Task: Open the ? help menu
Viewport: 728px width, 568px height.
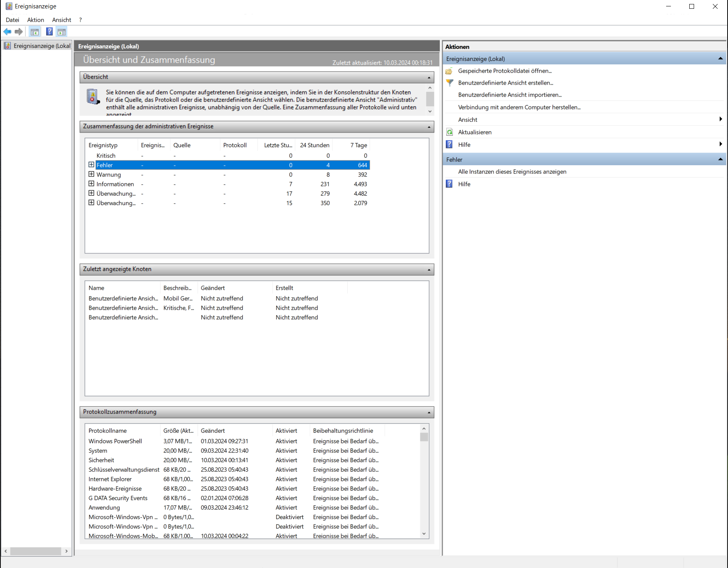Action: point(80,20)
